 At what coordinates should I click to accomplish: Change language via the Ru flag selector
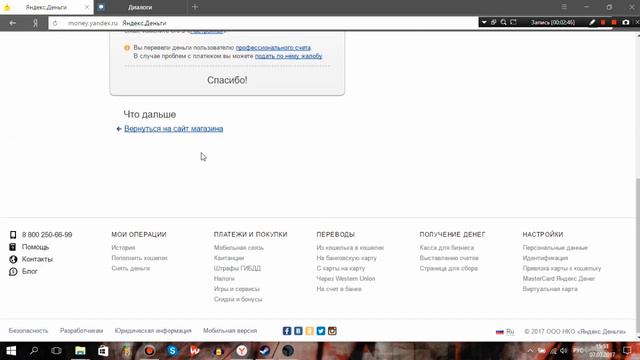[505, 331]
